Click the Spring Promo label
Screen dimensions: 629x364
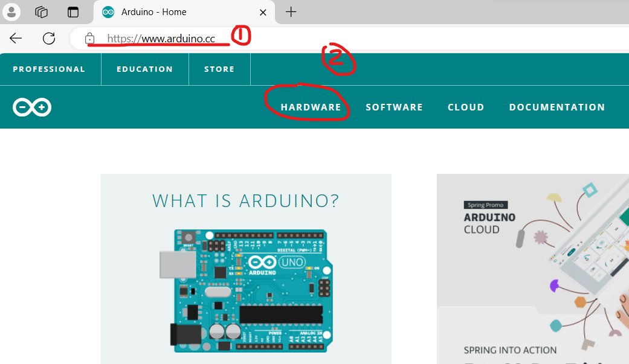pos(486,205)
